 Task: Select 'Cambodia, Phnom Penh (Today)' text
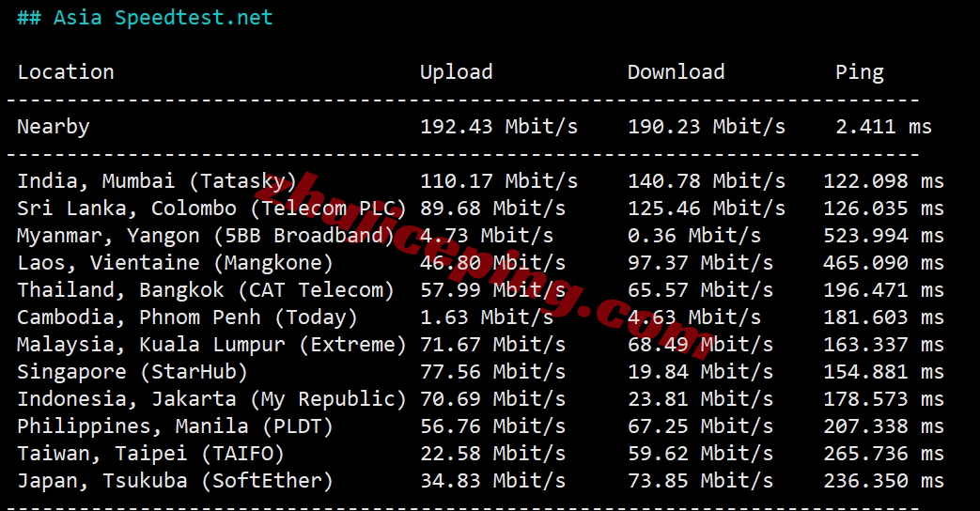188,317
